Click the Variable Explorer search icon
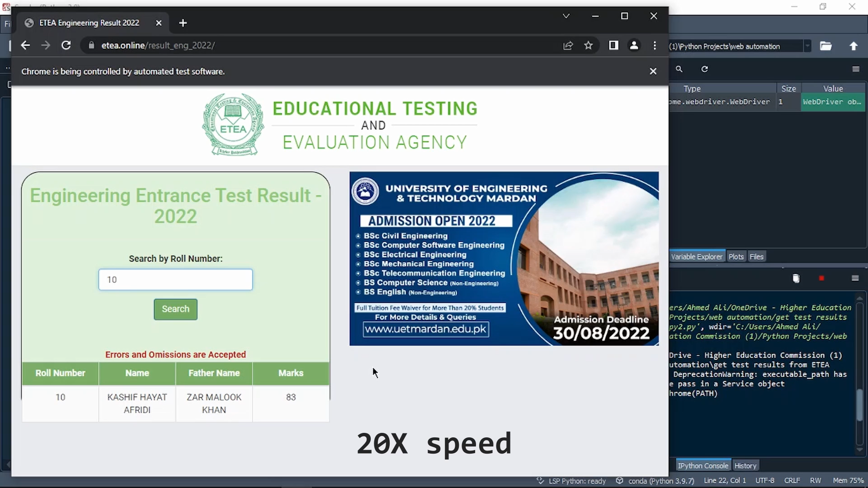Viewport: 868px width, 488px height. click(x=679, y=69)
